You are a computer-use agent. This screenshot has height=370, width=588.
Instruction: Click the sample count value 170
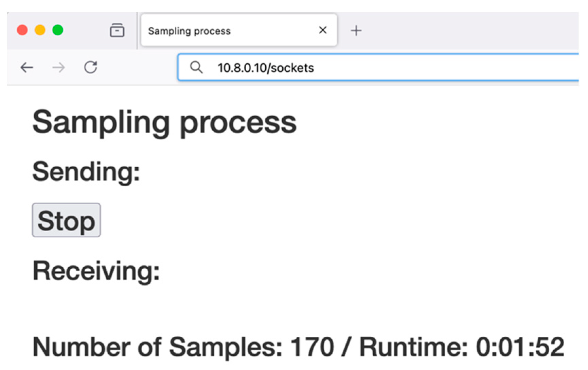click(x=312, y=347)
